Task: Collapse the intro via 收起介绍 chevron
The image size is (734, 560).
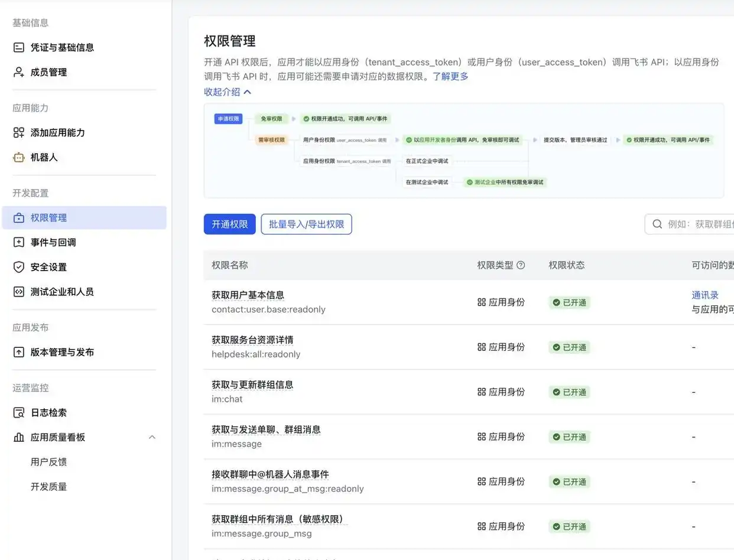Action: pyautogui.click(x=247, y=92)
